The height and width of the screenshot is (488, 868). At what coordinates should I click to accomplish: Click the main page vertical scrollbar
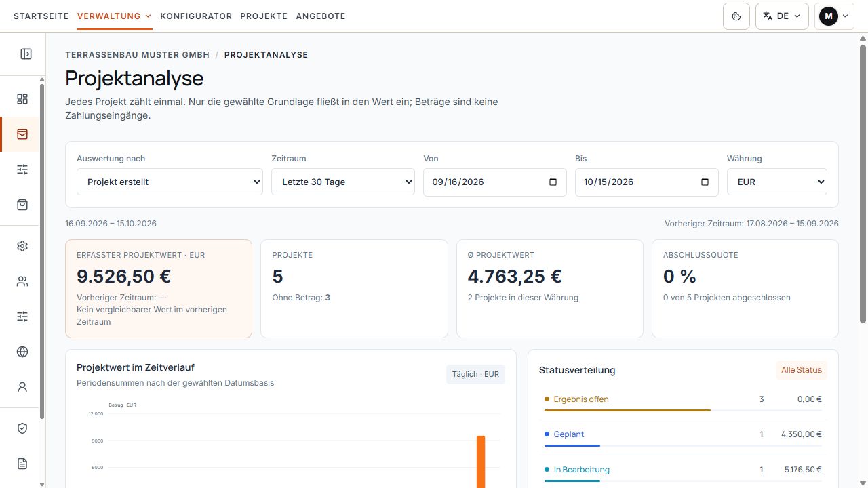[863, 183]
